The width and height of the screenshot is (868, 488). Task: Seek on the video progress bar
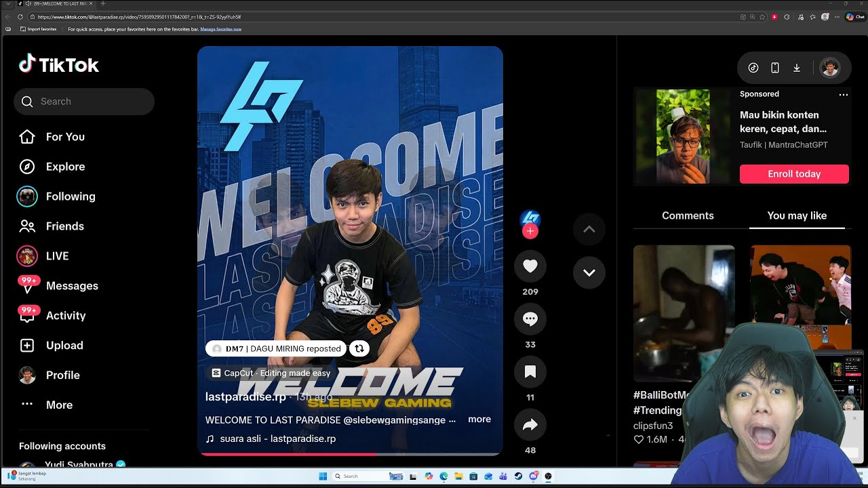(x=350, y=453)
